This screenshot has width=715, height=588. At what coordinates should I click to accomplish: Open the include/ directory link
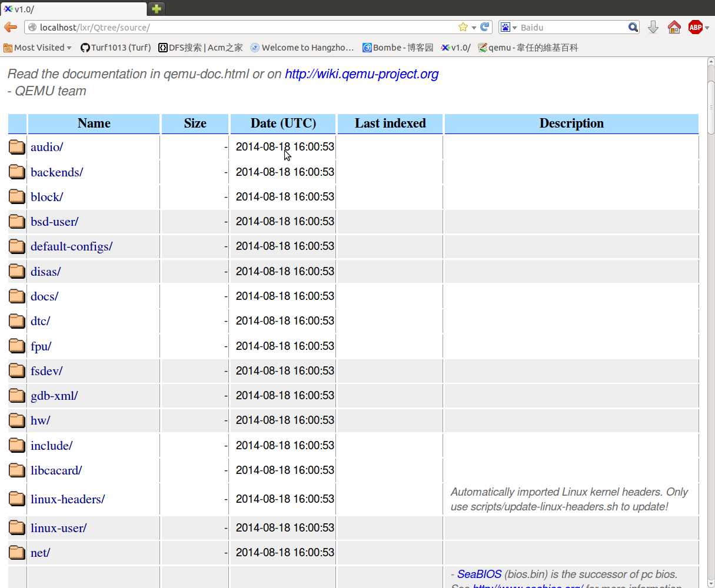coord(52,445)
